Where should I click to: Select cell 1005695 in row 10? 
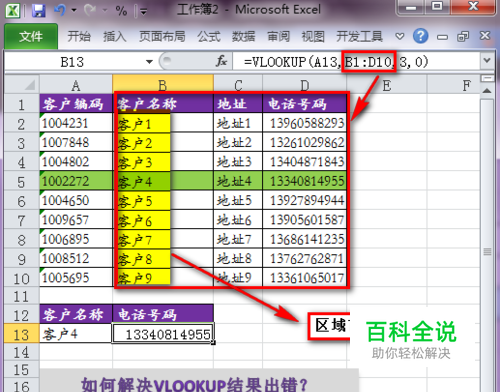(x=76, y=278)
